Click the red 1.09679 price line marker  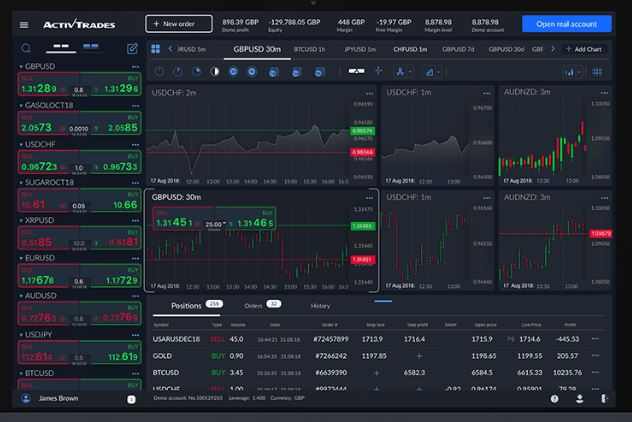[600, 233]
